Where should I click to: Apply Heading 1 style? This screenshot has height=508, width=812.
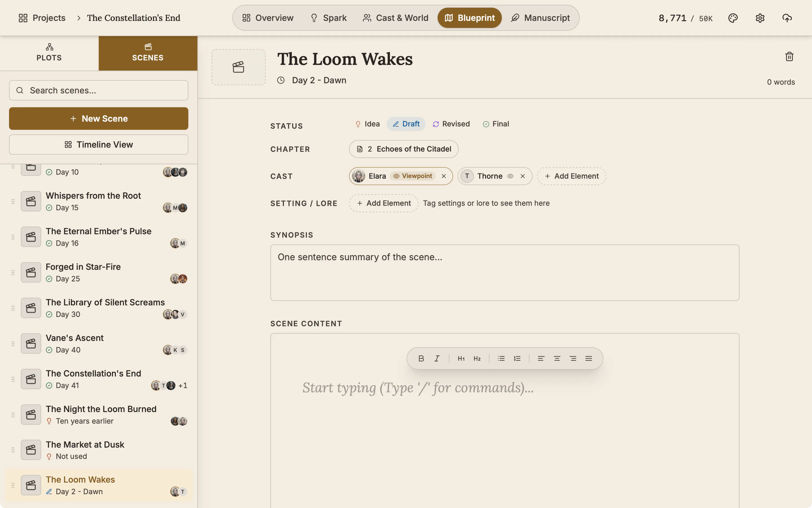point(461,358)
